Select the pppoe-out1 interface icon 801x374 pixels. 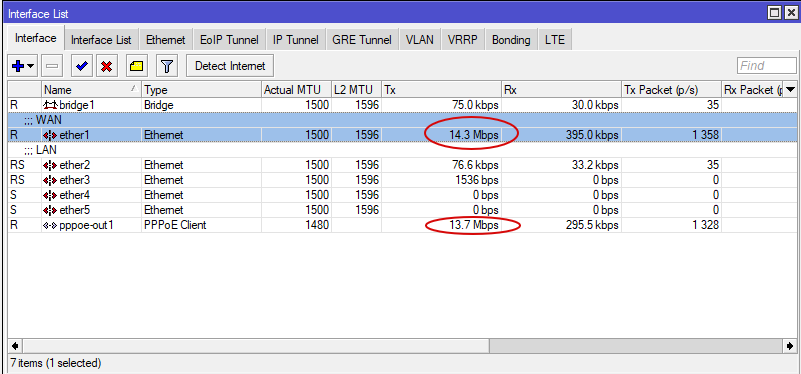click(x=50, y=225)
